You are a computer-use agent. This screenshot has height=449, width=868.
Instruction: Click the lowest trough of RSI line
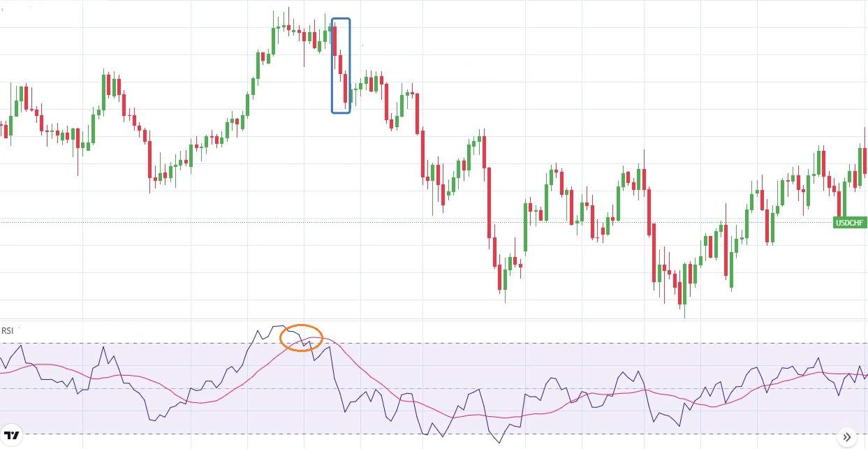point(499,442)
